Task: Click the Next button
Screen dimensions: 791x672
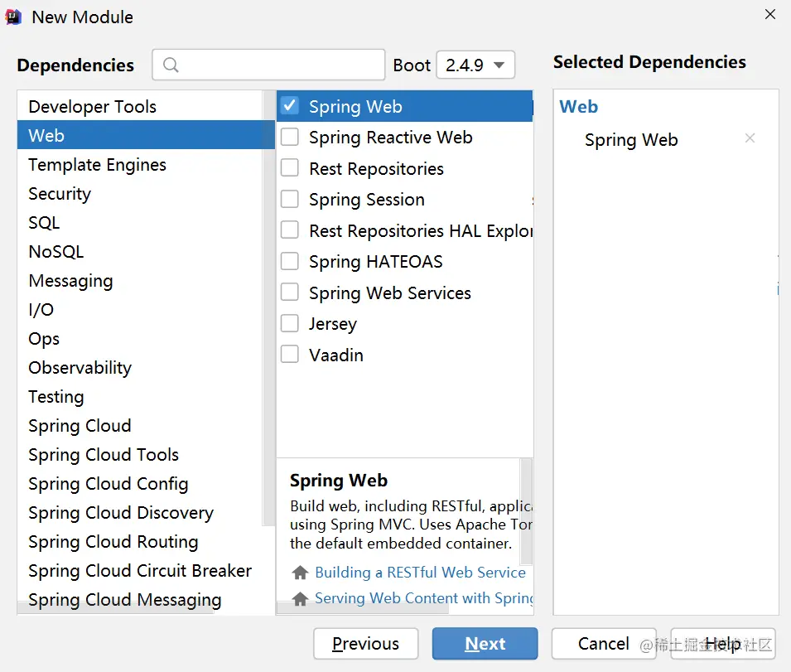Action: pyautogui.click(x=485, y=644)
